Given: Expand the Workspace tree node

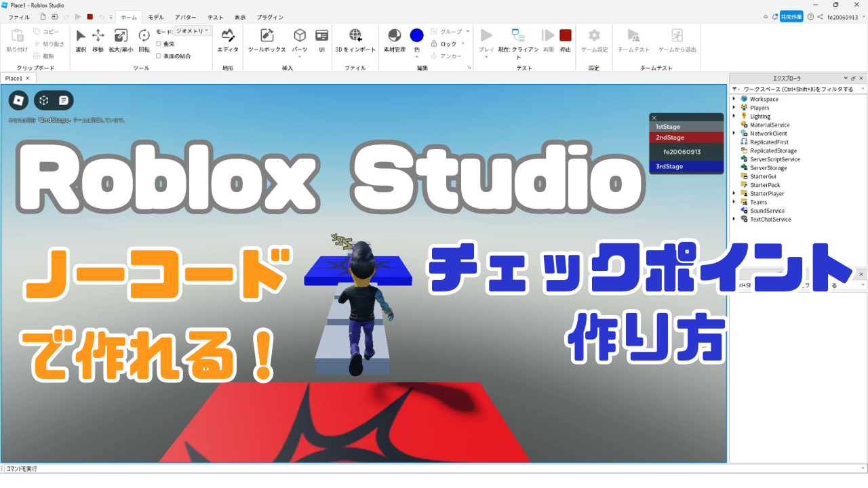Looking at the screenshot, I should 734,99.
